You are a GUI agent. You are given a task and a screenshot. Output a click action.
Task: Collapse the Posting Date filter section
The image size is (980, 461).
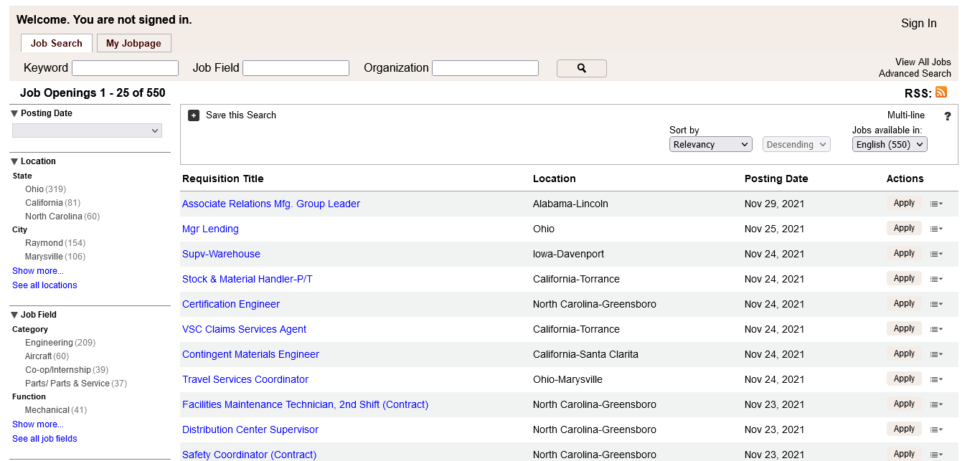(14, 113)
